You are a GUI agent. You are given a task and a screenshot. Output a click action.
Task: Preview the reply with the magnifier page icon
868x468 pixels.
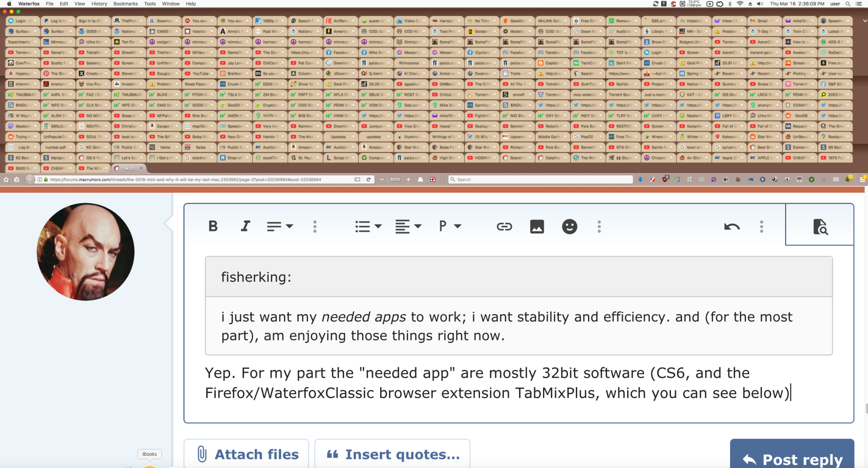point(820,226)
